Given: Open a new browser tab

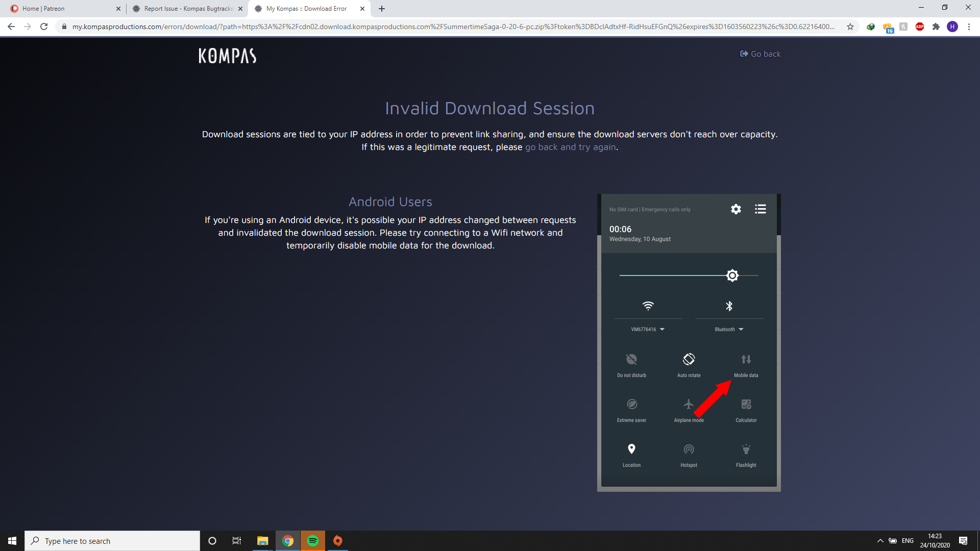Looking at the screenshot, I should [382, 9].
